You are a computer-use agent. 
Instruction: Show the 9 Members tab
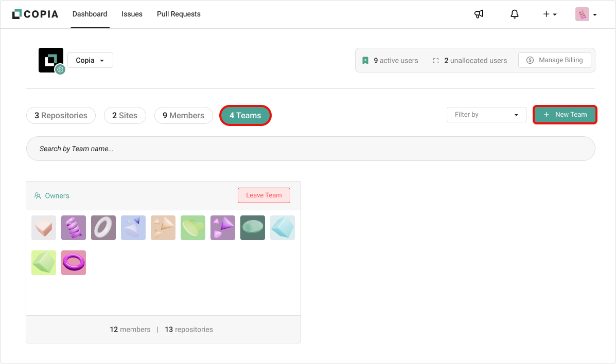183,116
